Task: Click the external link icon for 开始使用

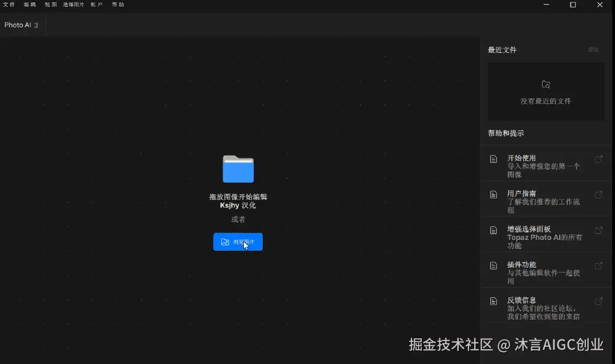Action: tap(598, 159)
